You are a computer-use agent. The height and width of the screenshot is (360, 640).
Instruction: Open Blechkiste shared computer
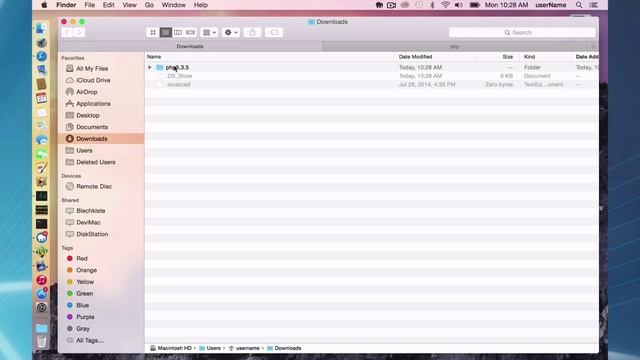(91, 211)
